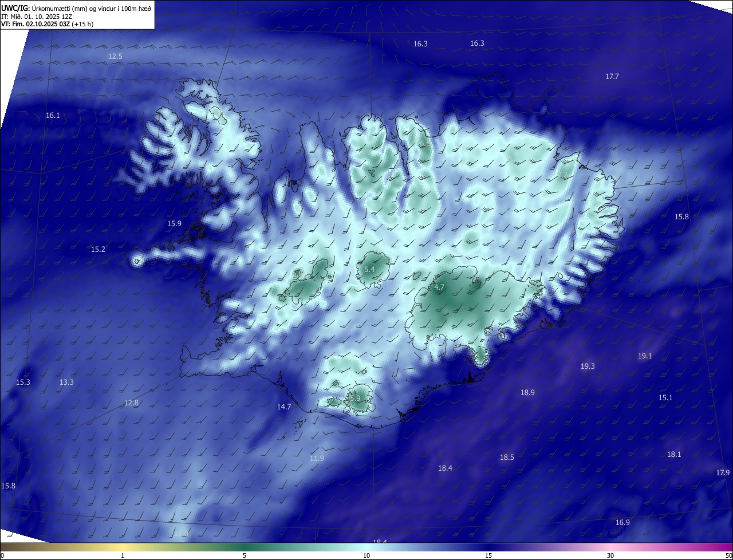Click the VT: Fim. 02.10.2025 03Z line
The image size is (733, 560).
coord(47,24)
